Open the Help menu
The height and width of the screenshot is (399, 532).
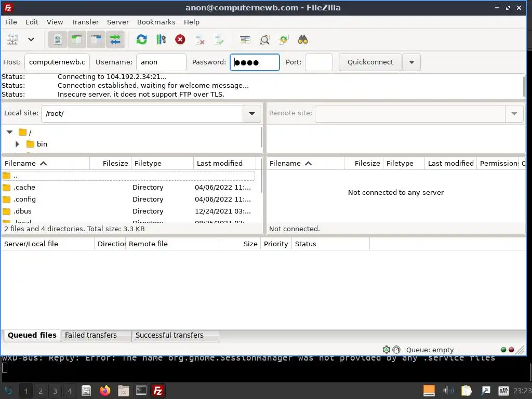(x=192, y=22)
